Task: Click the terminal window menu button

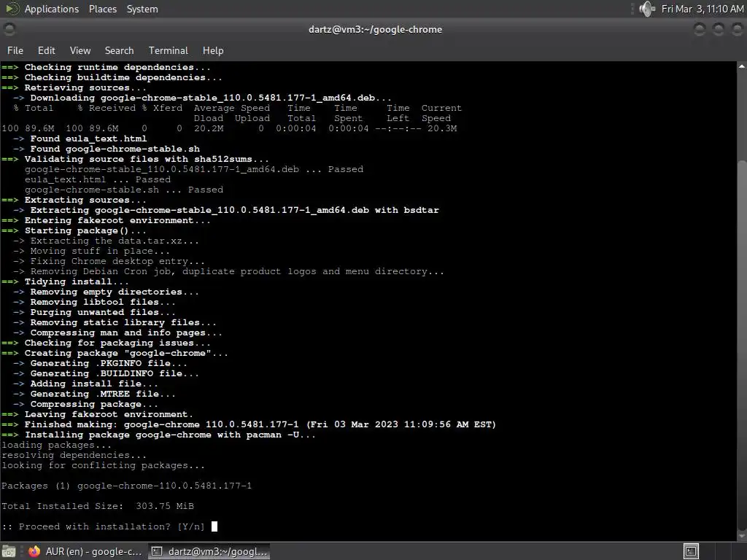Action: [x=9, y=29]
